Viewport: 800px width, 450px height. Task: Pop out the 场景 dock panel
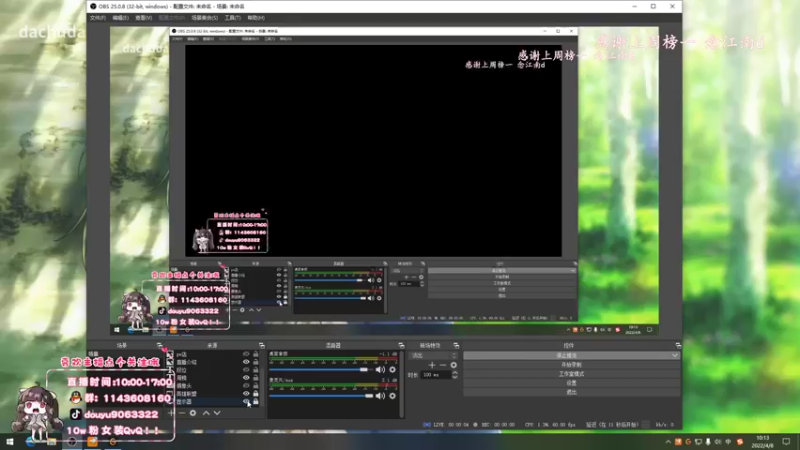(x=160, y=345)
